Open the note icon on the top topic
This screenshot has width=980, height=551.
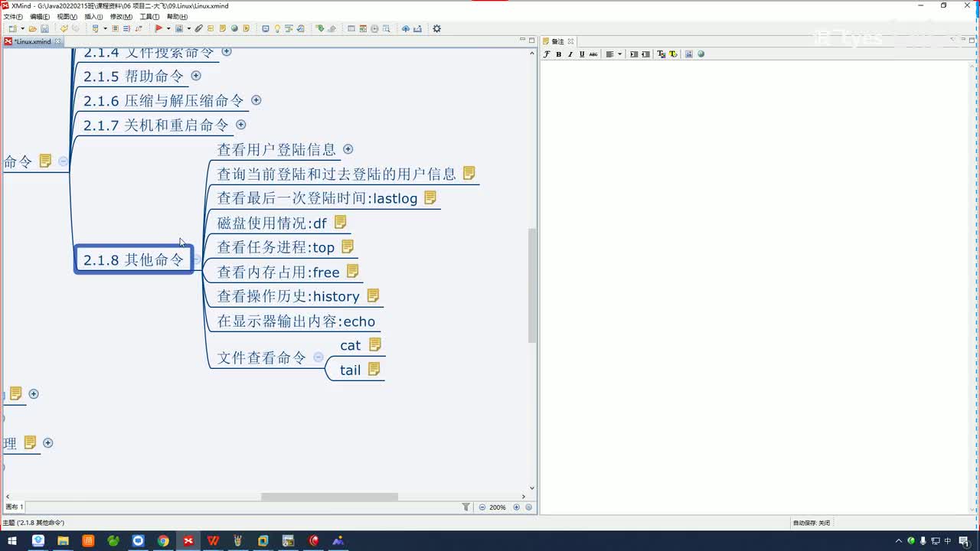click(348, 246)
